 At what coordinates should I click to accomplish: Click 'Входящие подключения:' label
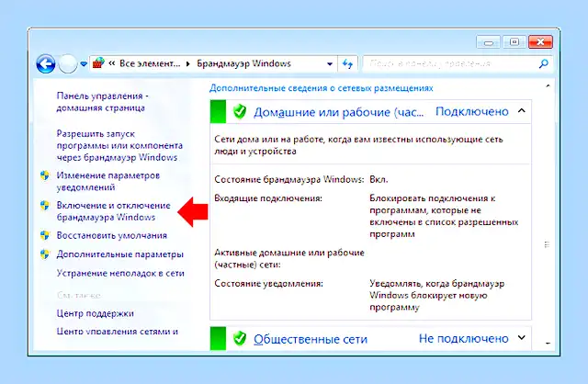coord(268,198)
